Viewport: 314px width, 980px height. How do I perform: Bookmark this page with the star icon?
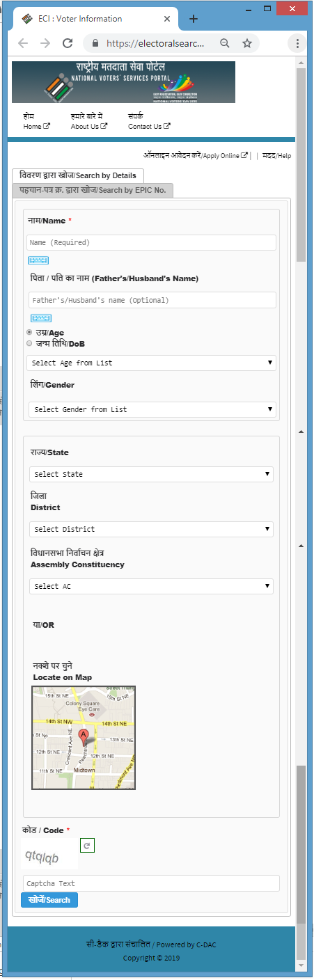tap(246, 43)
